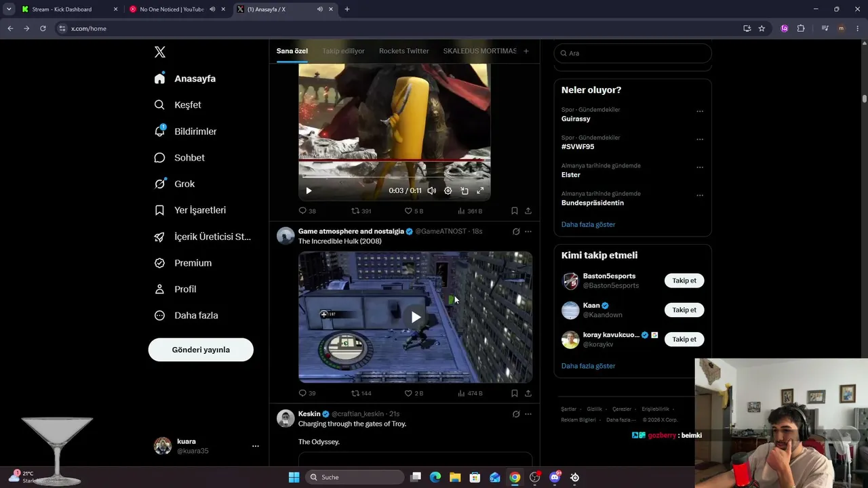
Task: Open Game atmosphere and nostalgia profile name
Action: [351, 231]
